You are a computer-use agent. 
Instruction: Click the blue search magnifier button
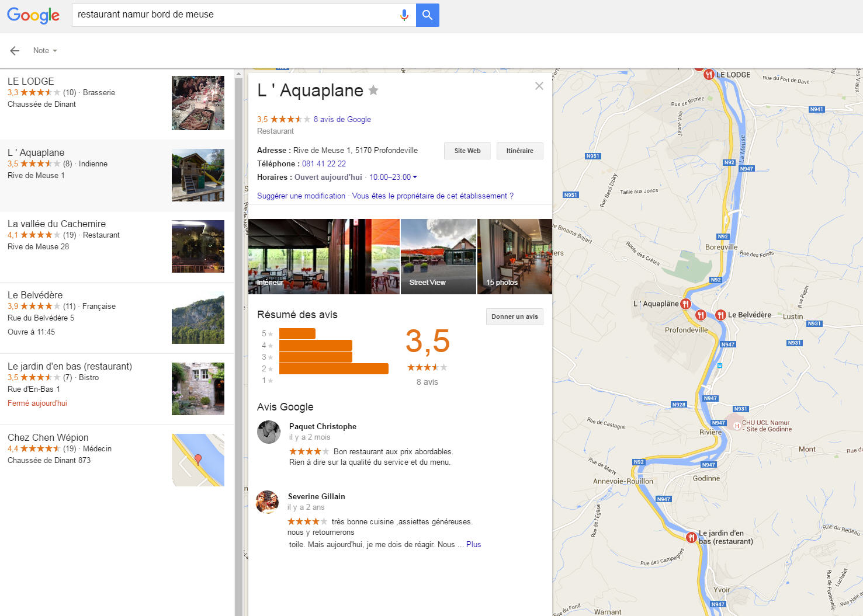click(x=428, y=15)
